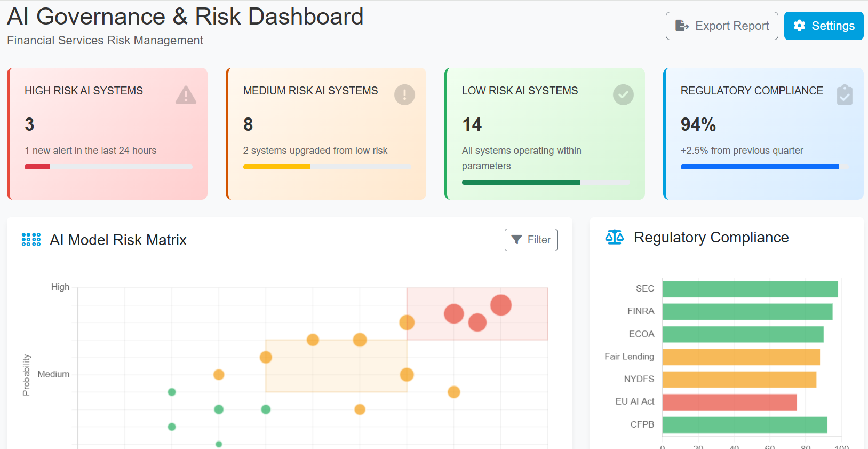The image size is (868, 449).
Task: Click the 'All systems operating within parameters' text
Action: click(x=522, y=158)
